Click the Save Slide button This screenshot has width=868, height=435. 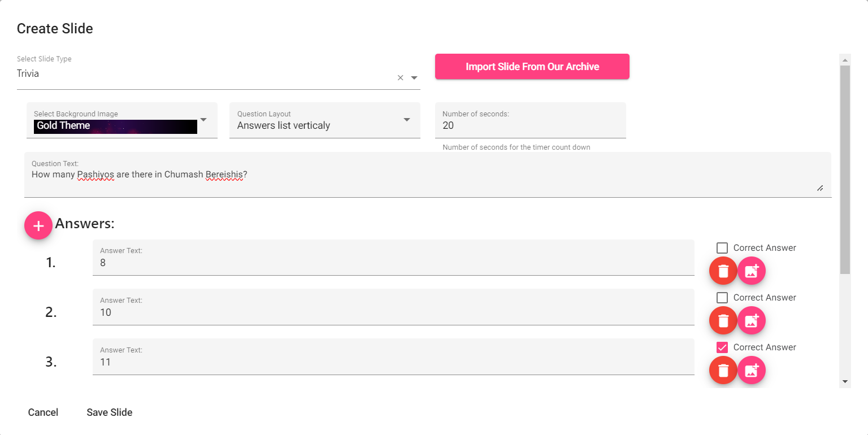click(x=110, y=412)
